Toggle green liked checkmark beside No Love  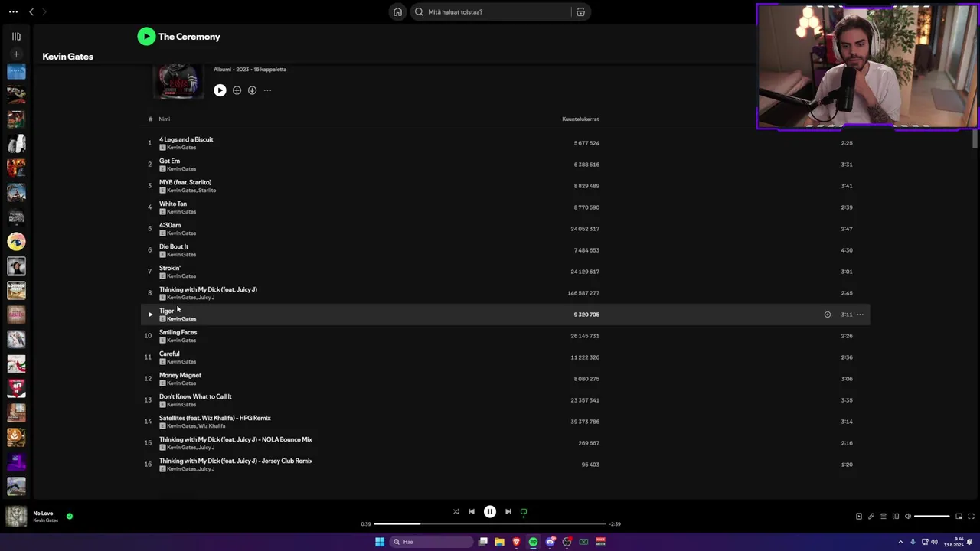(69, 516)
